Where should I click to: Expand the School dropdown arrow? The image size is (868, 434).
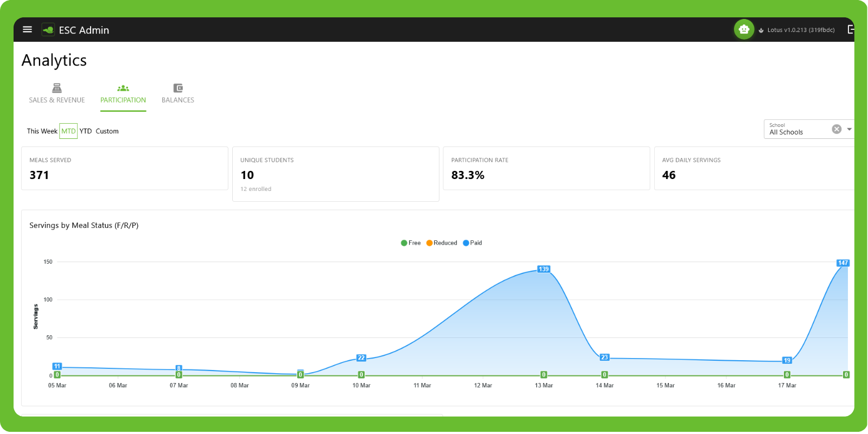[849, 129]
